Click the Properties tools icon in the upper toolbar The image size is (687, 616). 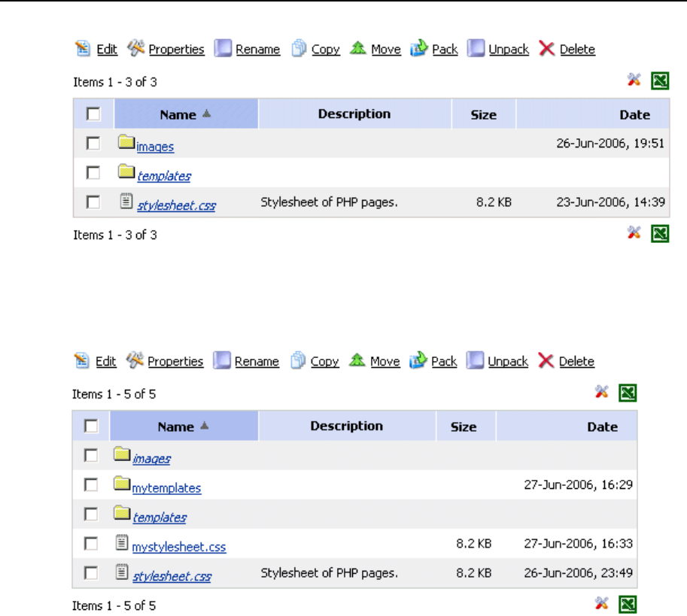[x=135, y=49]
